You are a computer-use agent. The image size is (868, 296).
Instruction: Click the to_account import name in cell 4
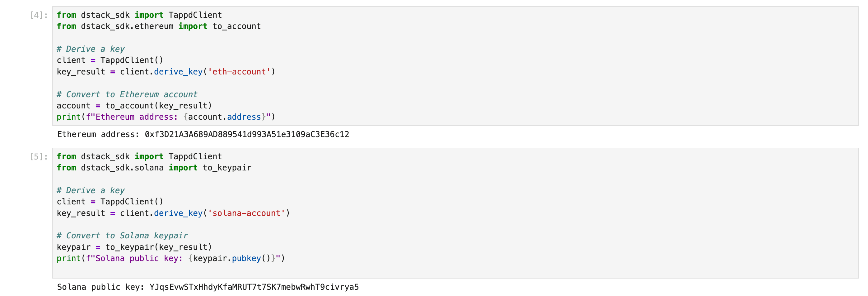236,26
